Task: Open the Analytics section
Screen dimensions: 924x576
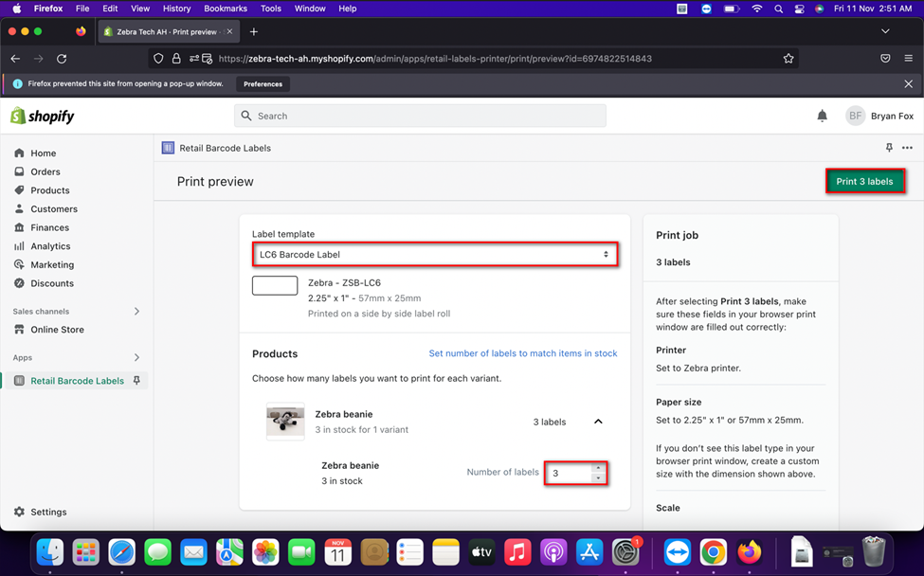Action: pyautogui.click(x=49, y=245)
